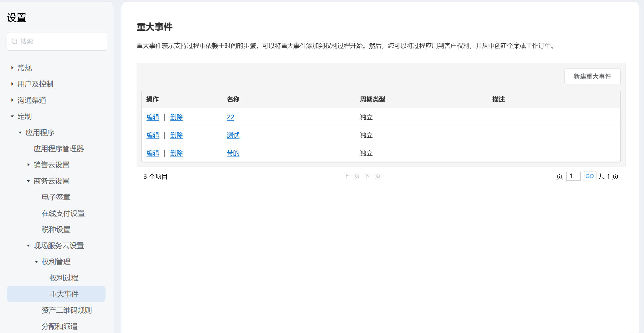Click the 新建重大事件 button
644x333 pixels.
592,77
